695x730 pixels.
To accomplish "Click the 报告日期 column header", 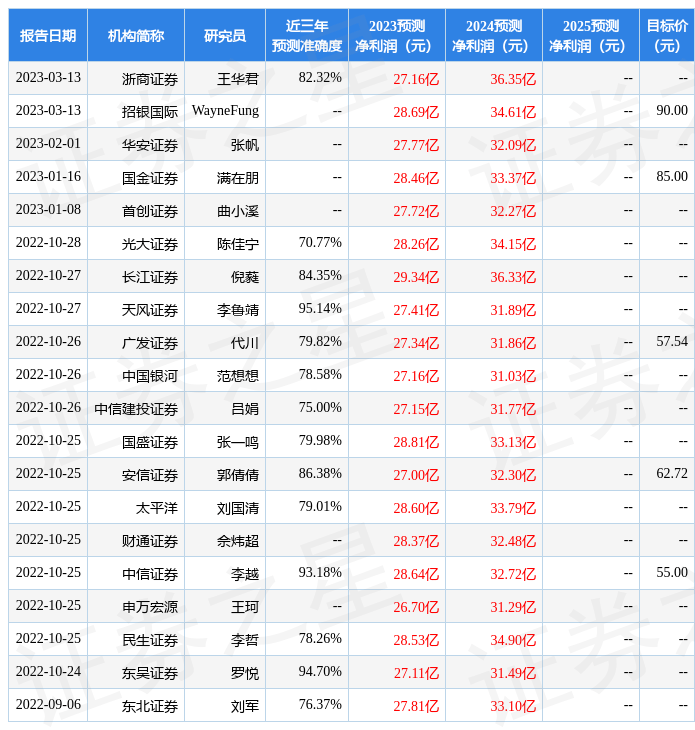I will coord(48,35).
